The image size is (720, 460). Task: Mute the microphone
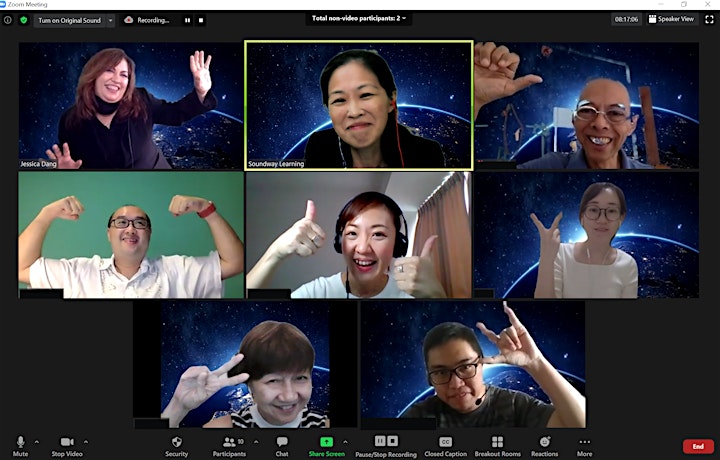[x=20, y=446]
